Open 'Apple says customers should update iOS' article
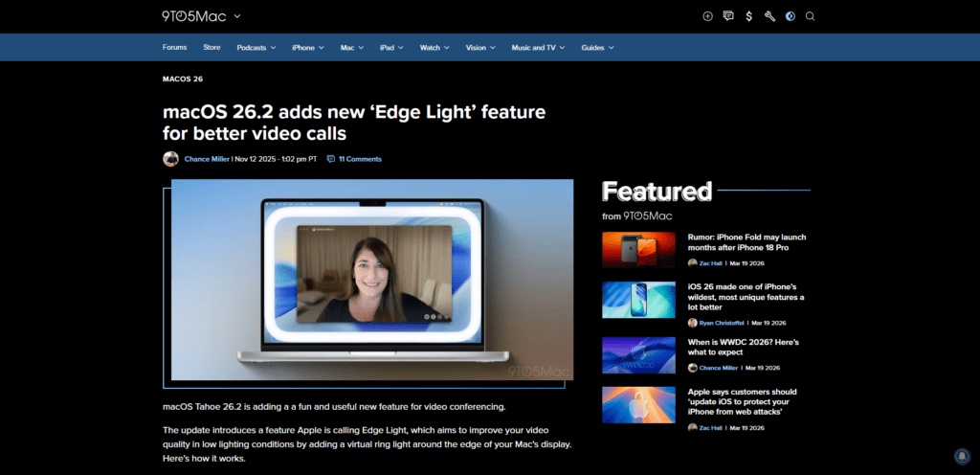 pos(743,402)
